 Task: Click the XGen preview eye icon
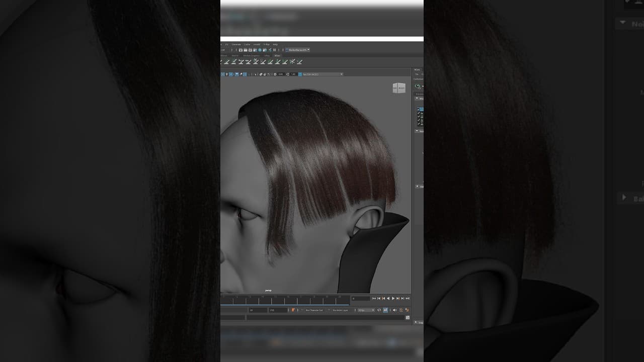point(418,86)
